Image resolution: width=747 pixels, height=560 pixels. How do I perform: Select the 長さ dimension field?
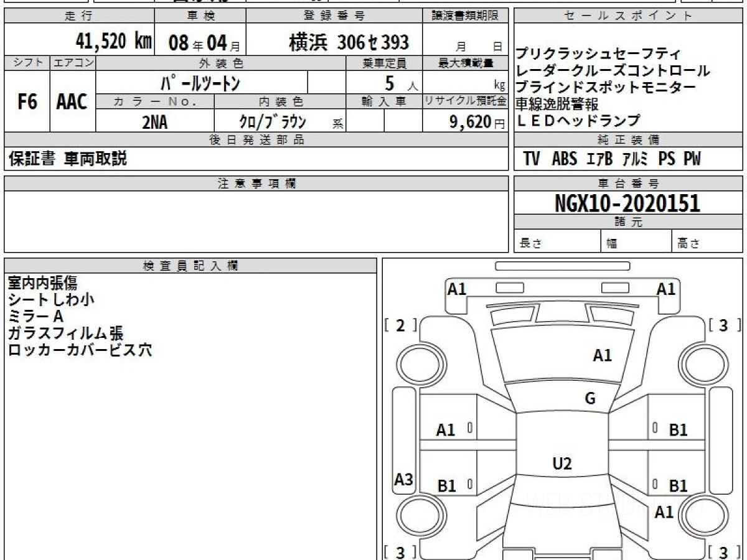coord(558,242)
